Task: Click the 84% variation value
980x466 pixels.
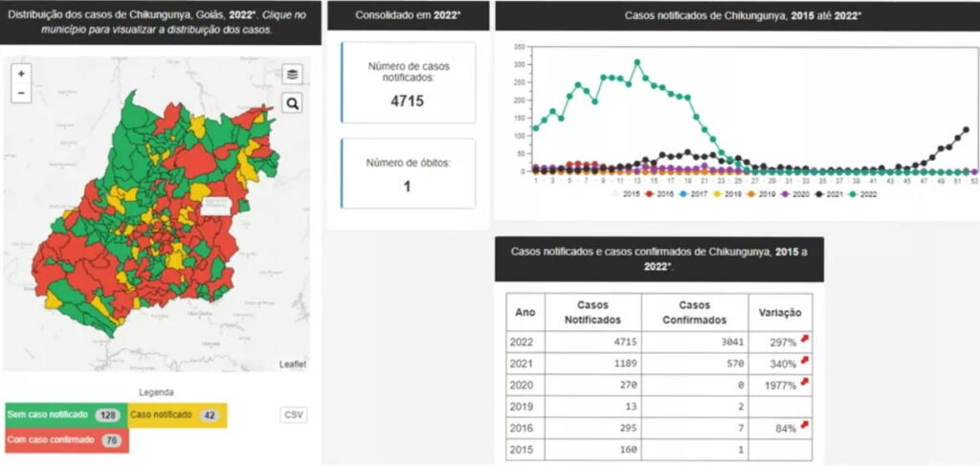Action: click(x=787, y=429)
